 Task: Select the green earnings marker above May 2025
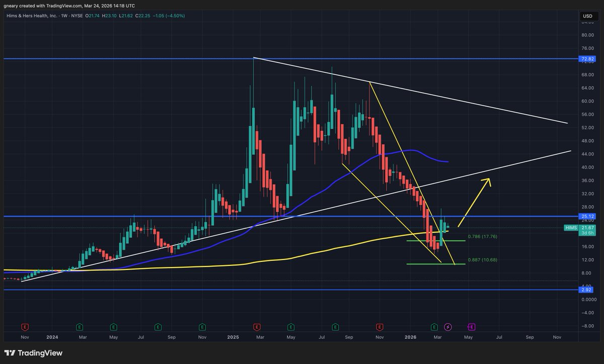tap(291, 326)
